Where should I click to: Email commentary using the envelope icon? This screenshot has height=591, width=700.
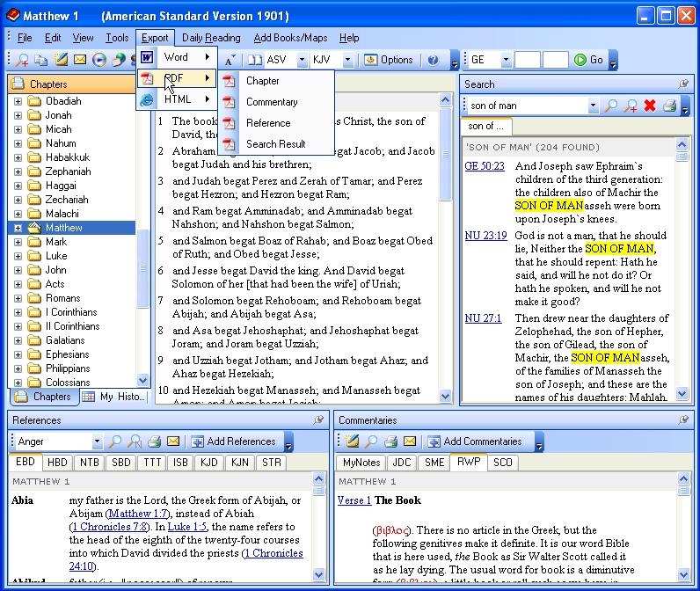click(410, 441)
